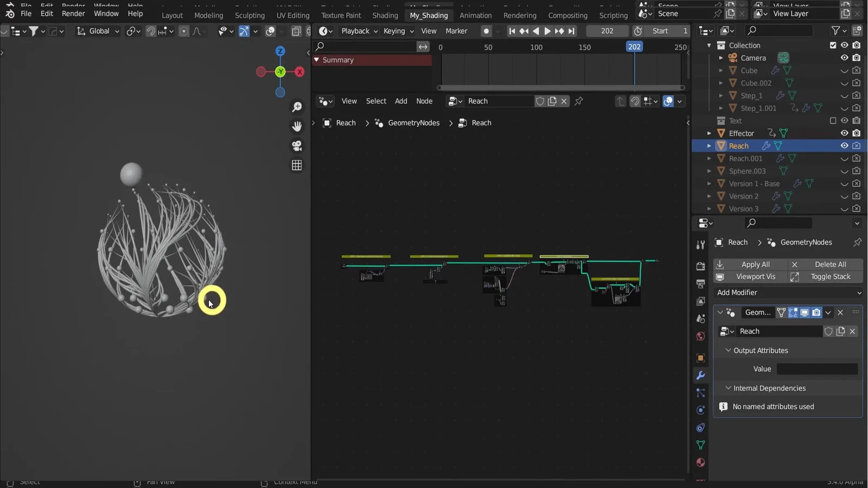Expand the Reach.001 outliner entry
The width and height of the screenshot is (868, 488).
[710, 158]
